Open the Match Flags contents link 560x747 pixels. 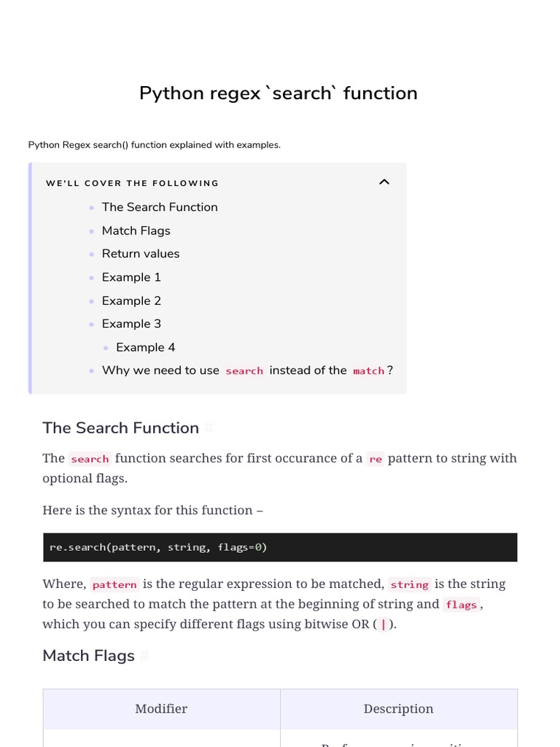pos(136,231)
